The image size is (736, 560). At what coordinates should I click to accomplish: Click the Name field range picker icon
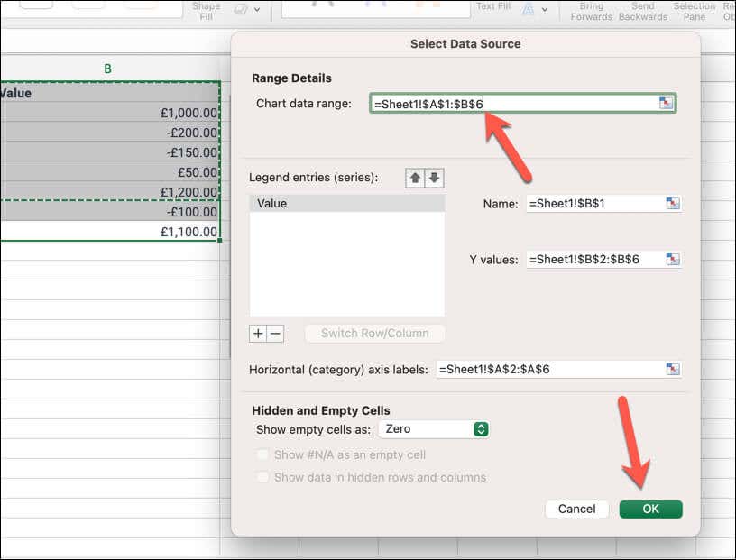tap(672, 204)
